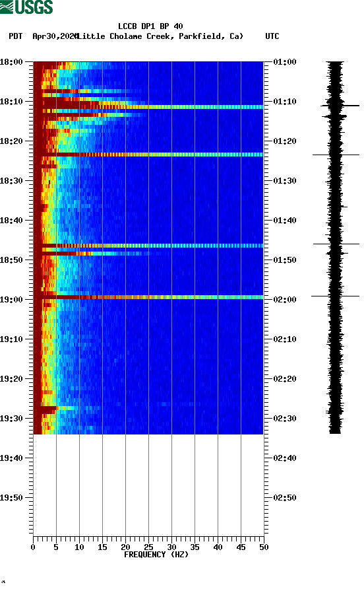
Task: Click the '19:10' PDT time label
Action: click(x=11, y=339)
